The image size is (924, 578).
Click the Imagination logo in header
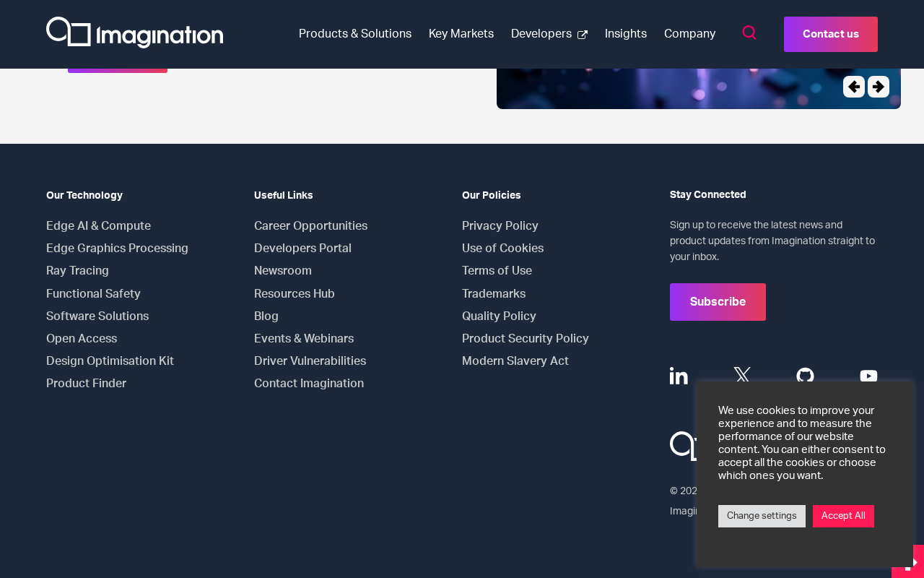[134, 33]
